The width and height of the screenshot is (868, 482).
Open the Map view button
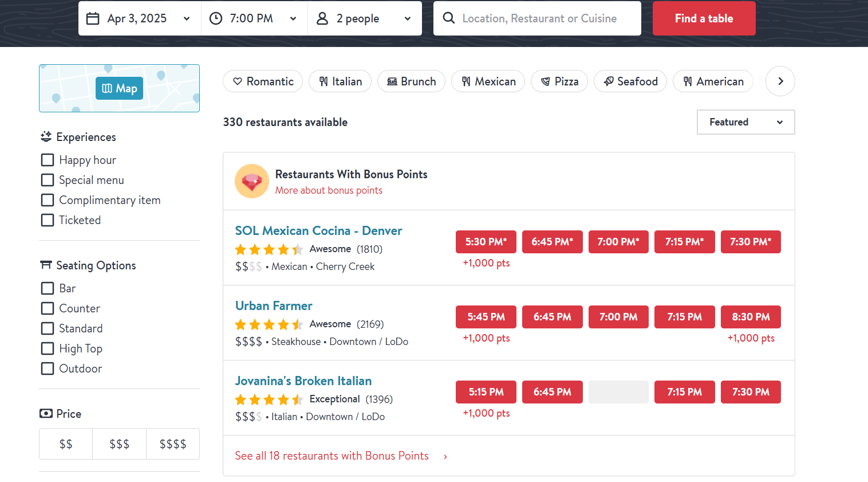click(x=119, y=88)
